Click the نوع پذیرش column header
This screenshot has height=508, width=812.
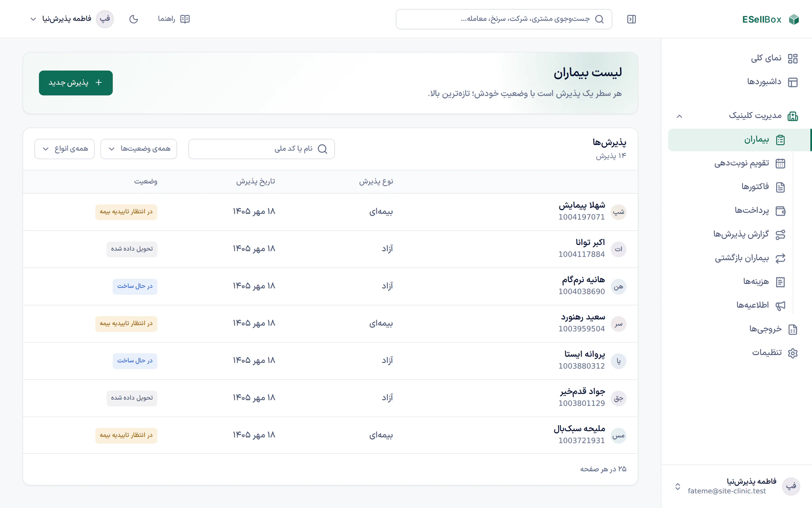pos(376,182)
